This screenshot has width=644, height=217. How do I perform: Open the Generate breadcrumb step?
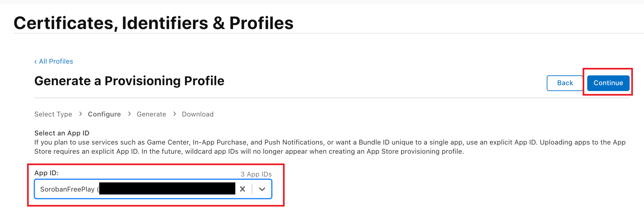(151, 114)
